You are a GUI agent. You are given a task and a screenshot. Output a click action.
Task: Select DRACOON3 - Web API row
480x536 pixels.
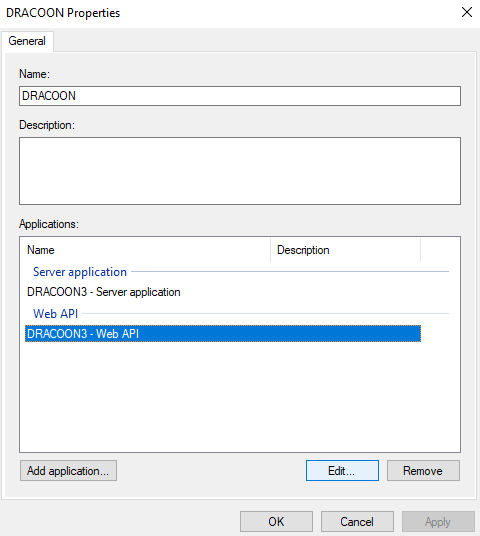click(x=223, y=334)
